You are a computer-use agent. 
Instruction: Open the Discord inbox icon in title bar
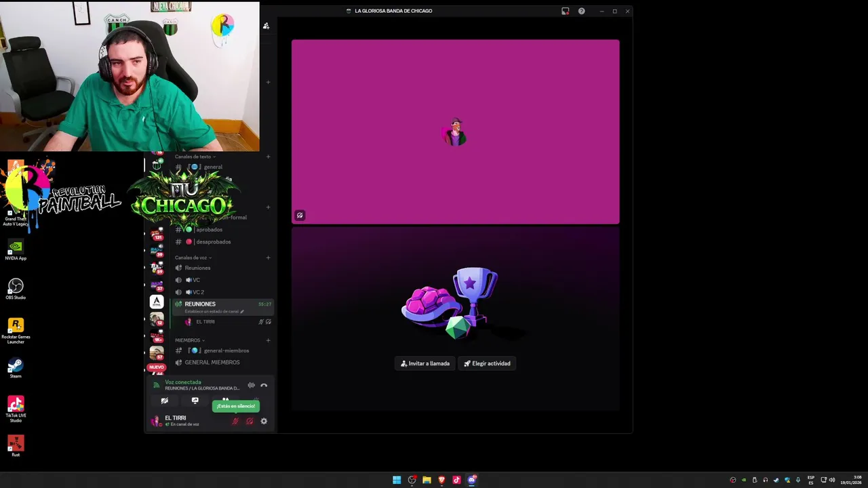(565, 11)
